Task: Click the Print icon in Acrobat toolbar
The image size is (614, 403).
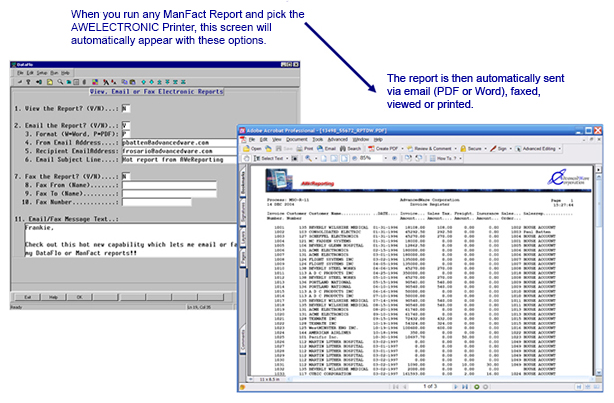Action: coord(304,148)
